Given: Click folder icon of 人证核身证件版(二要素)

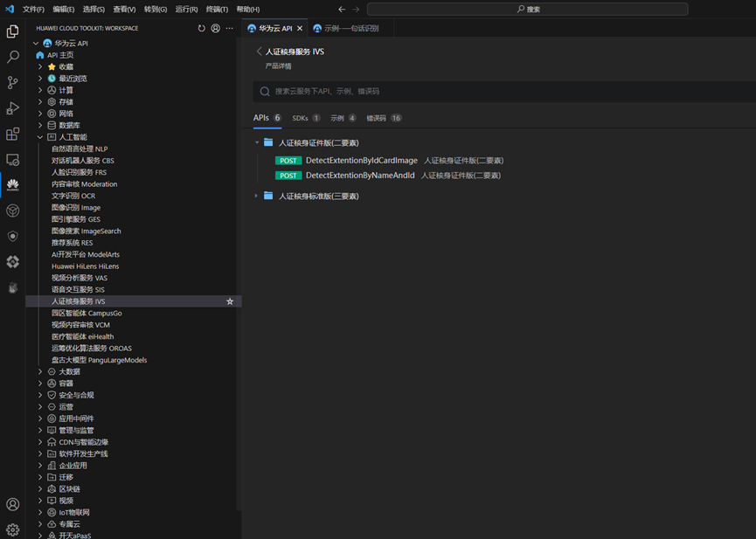Looking at the screenshot, I should pos(268,142).
